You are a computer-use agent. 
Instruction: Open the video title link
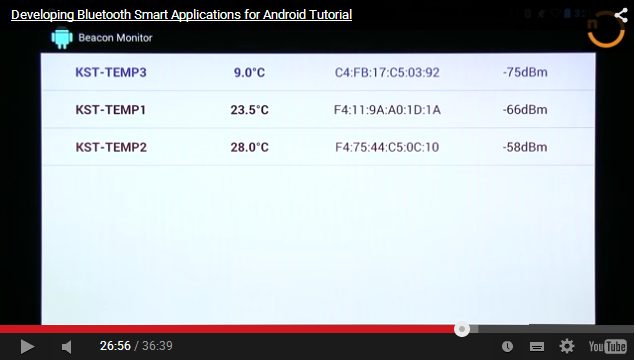pos(181,15)
